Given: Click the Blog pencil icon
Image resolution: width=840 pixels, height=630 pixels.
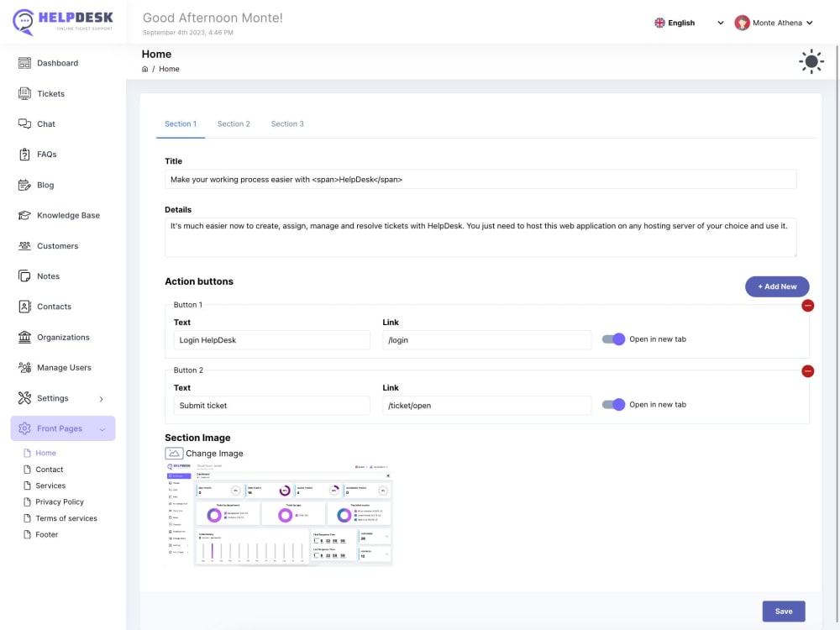Looking at the screenshot, I should pyautogui.click(x=24, y=185).
